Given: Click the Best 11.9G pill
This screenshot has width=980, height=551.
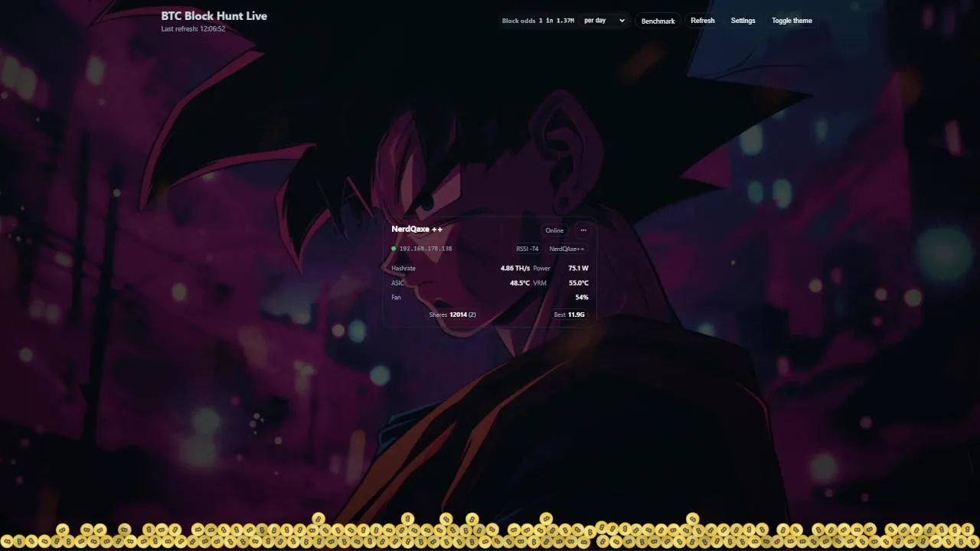Looking at the screenshot, I should tap(570, 315).
